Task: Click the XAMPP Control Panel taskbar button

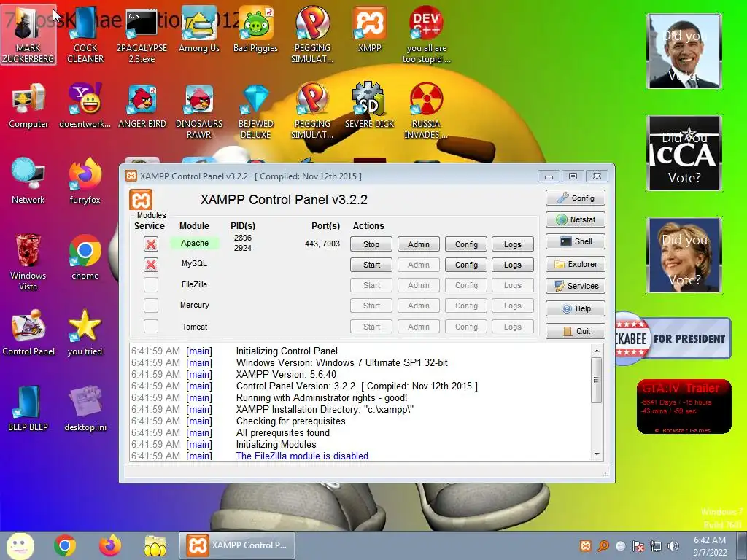Action: click(237, 545)
